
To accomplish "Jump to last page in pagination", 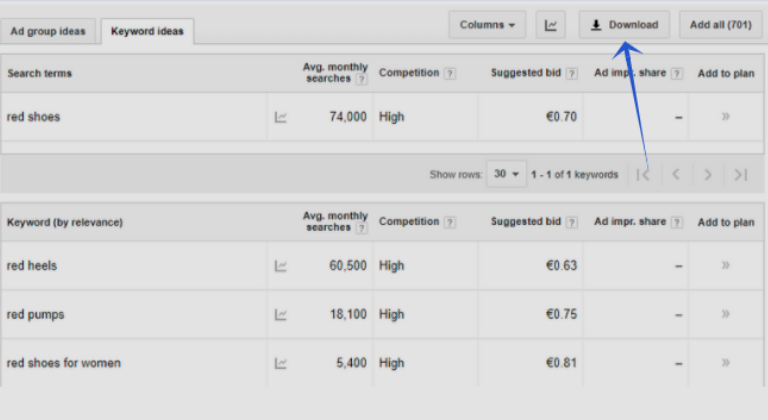I will tap(740, 175).
